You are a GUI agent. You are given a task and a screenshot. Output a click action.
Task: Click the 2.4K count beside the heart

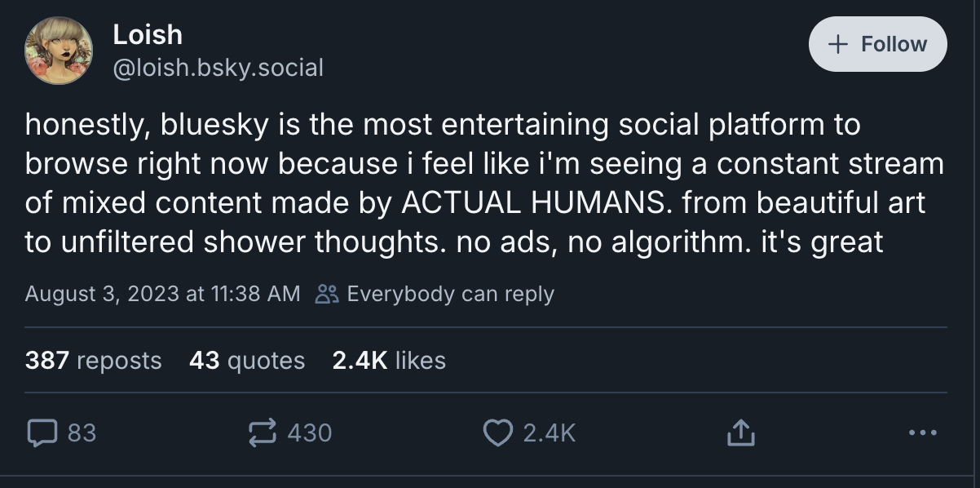click(x=549, y=433)
